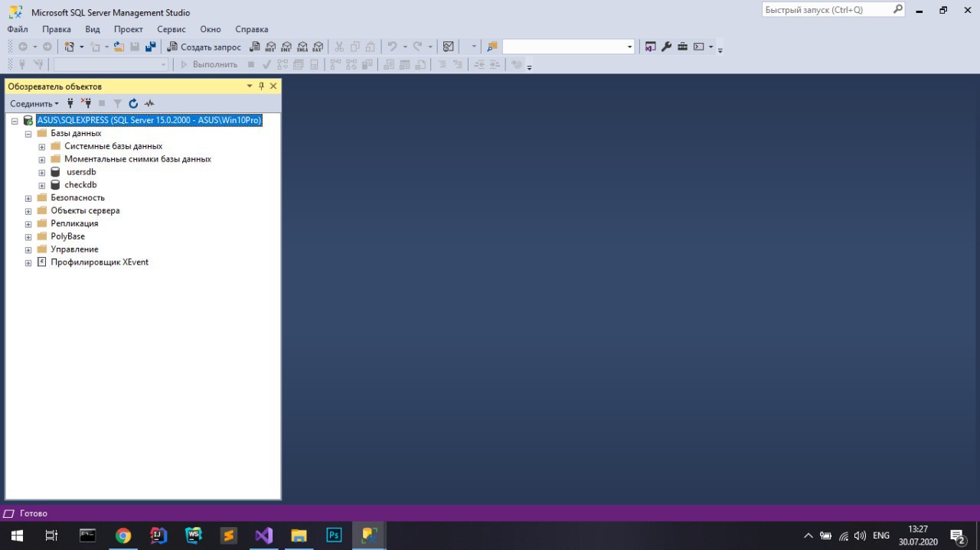Open Visual Studio from the taskbar
The width and height of the screenshot is (980, 550).
click(264, 535)
